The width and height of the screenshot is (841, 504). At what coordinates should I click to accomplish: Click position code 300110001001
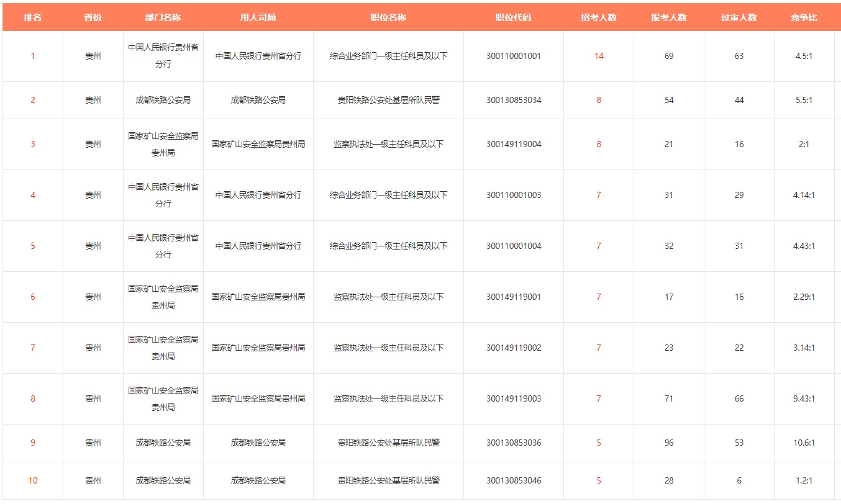(x=513, y=56)
